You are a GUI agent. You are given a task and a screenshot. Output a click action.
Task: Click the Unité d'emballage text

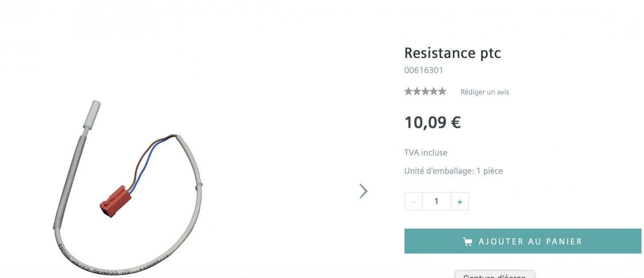453,171
